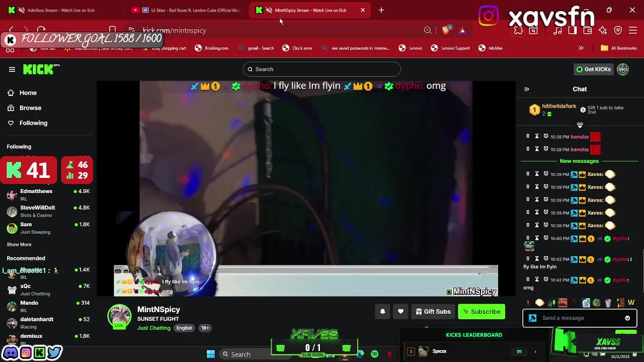This screenshot has height=362, width=644.
Task: Open the media control music note icon
Action: [x=557, y=30]
